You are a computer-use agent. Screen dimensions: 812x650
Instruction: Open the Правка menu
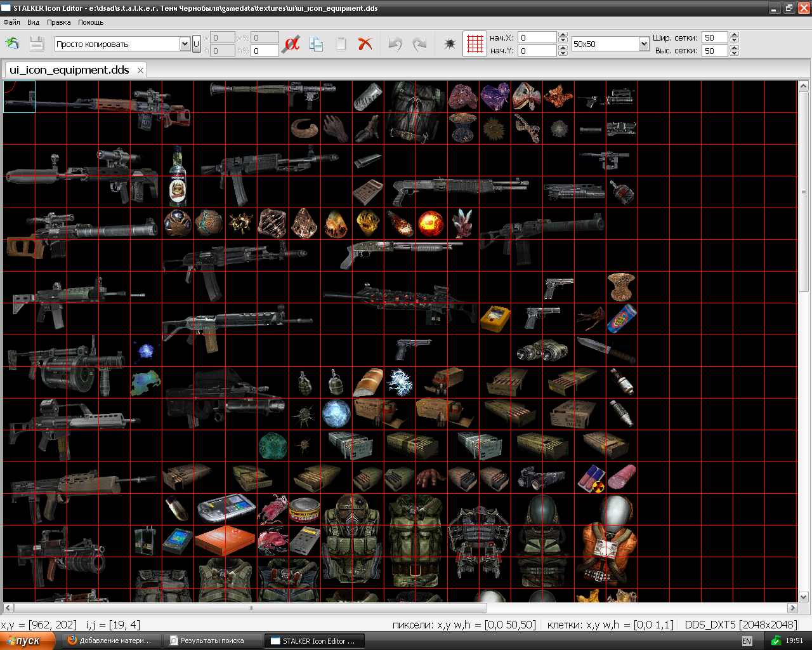pos(59,22)
